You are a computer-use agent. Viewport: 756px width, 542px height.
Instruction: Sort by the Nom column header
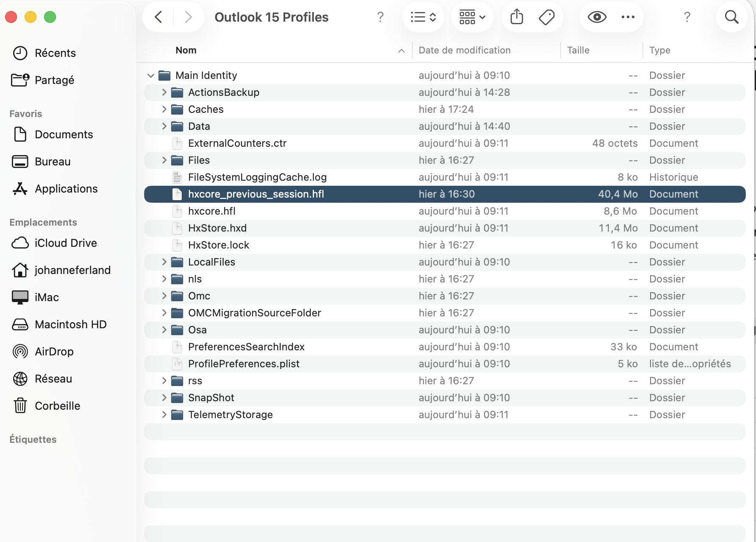186,50
